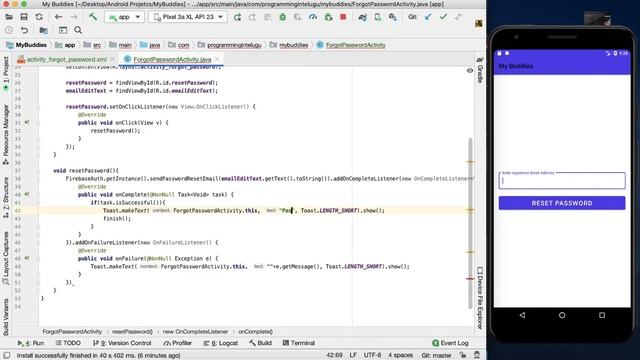
Task: Click the override gutter icon on line 48
Action: (x=27, y=258)
